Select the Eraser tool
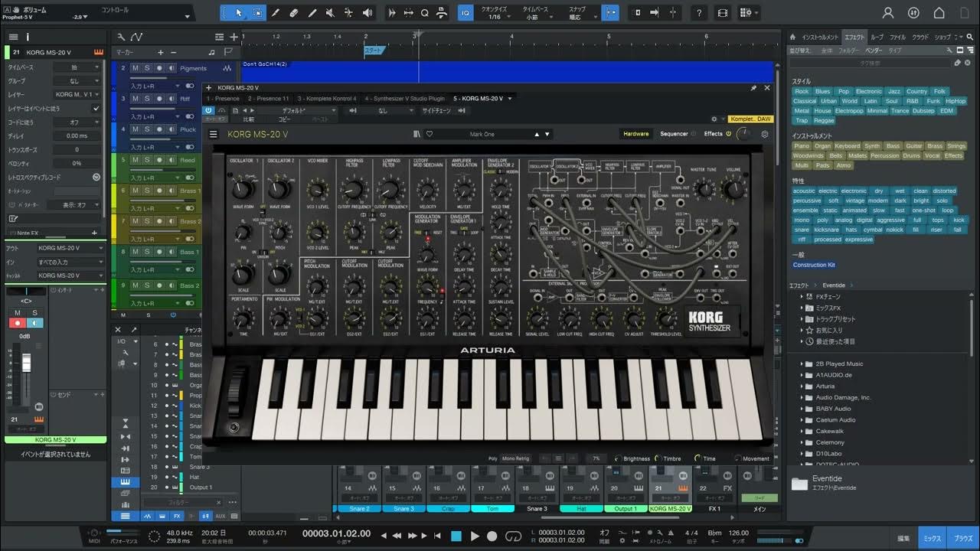Screen dimensions: 980x551 (x=294, y=13)
